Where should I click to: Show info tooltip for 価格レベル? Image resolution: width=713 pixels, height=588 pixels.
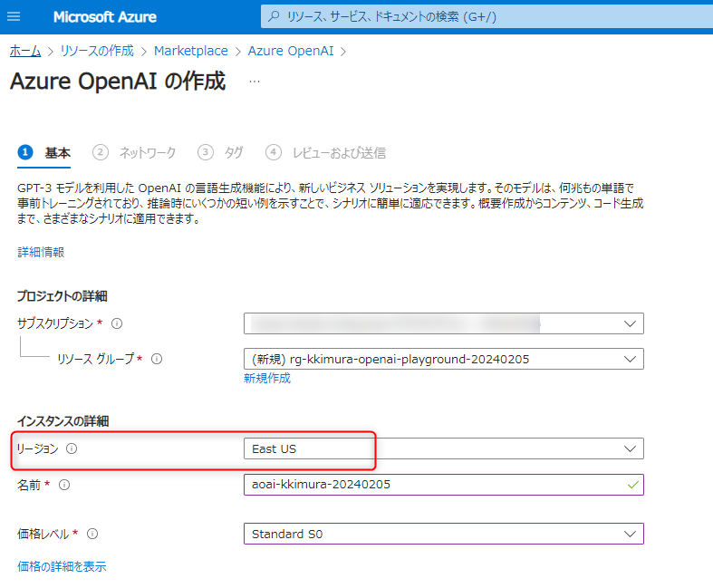tap(92, 534)
